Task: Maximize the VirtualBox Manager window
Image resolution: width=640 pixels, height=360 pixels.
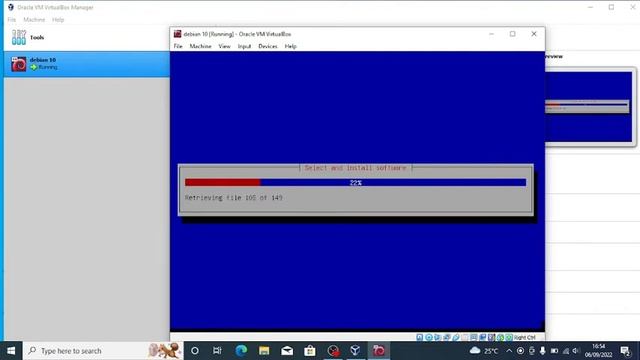Action: [x=611, y=7]
